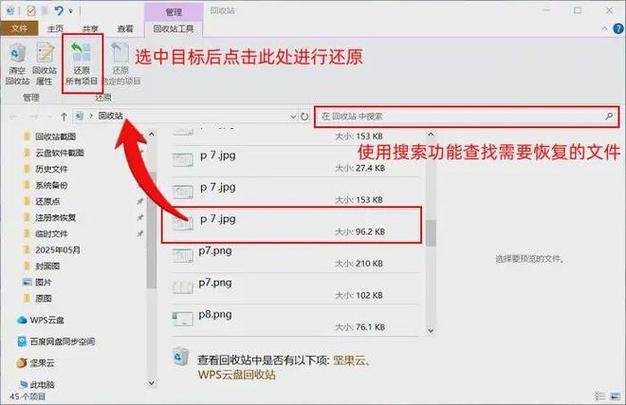Click the blue Help question mark icon
626x405 pixels.
(x=618, y=29)
